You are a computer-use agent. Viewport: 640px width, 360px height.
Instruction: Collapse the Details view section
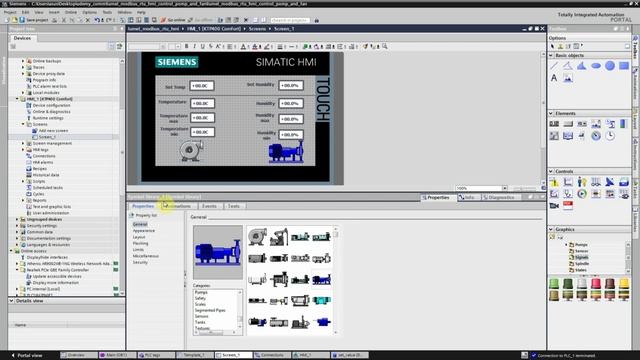11,301
